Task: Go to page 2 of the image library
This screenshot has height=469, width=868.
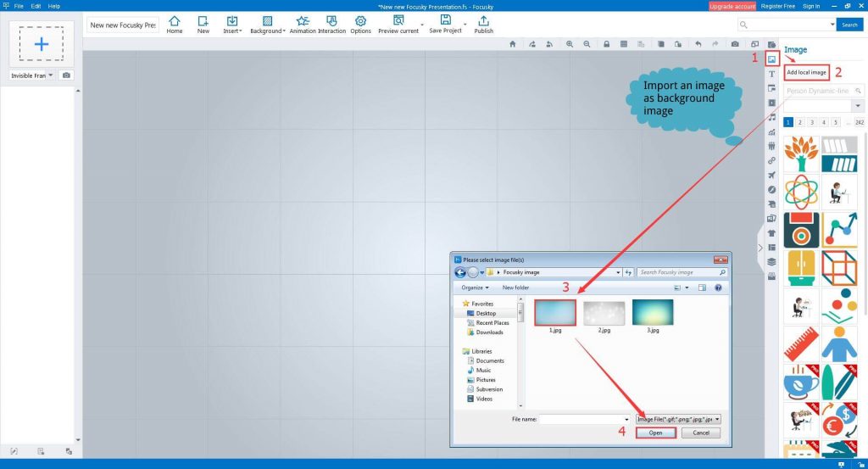Action: coord(799,122)
